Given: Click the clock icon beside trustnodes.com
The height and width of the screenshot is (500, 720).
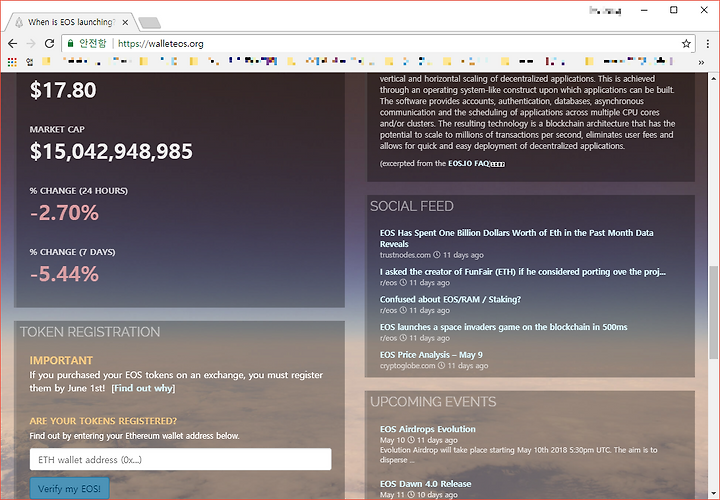Looking at the screenshot, I should point(437,255).
